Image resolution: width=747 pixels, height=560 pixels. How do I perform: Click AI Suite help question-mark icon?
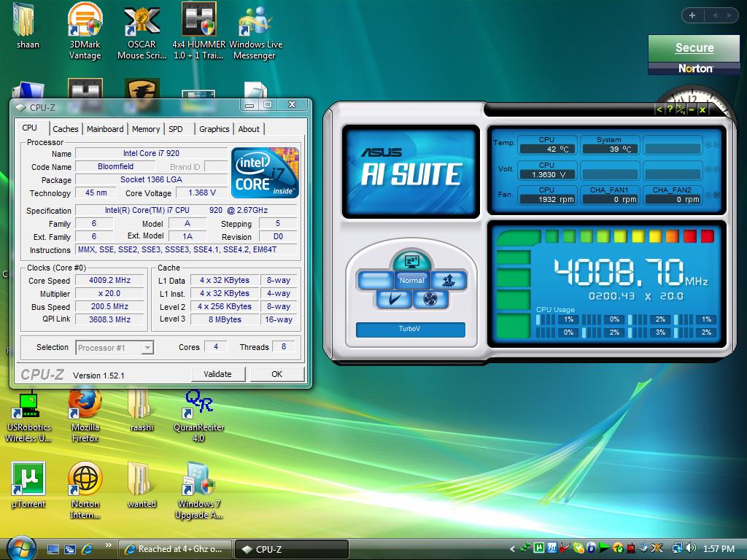670,109
